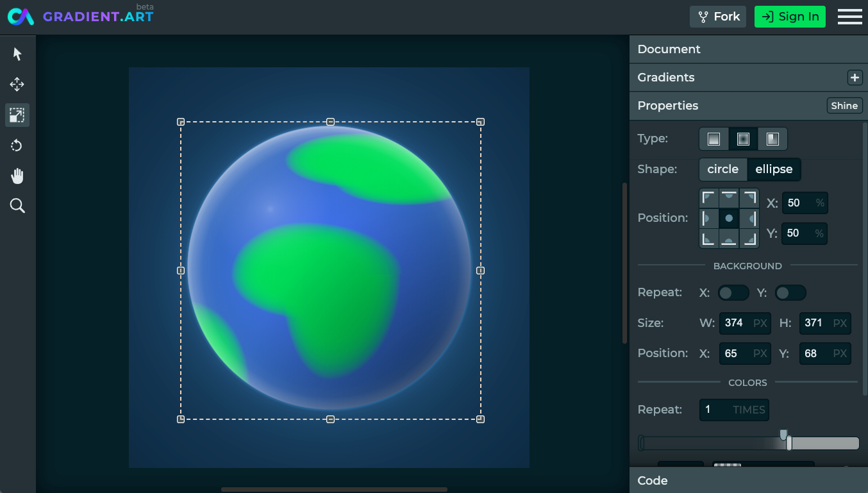Activate the move tool
Screen dimensions: 868x493
[x=17, y=85]
